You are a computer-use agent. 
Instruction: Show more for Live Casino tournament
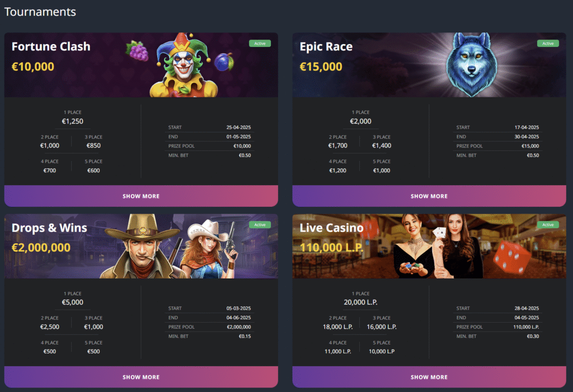[429, 377]
